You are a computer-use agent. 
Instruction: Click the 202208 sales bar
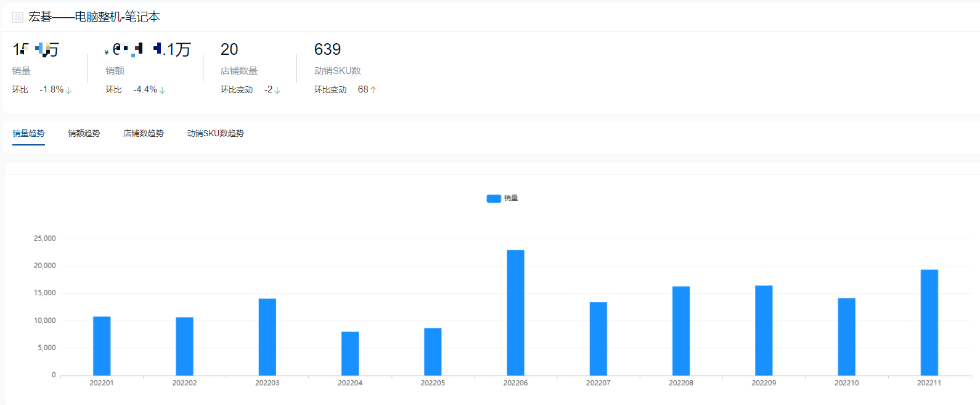pos(681,331)
